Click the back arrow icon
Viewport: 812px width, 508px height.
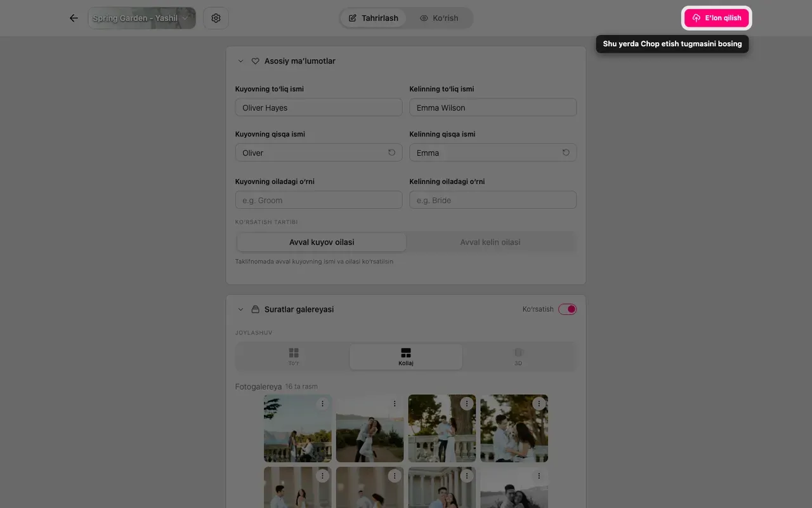click(74, 18)
